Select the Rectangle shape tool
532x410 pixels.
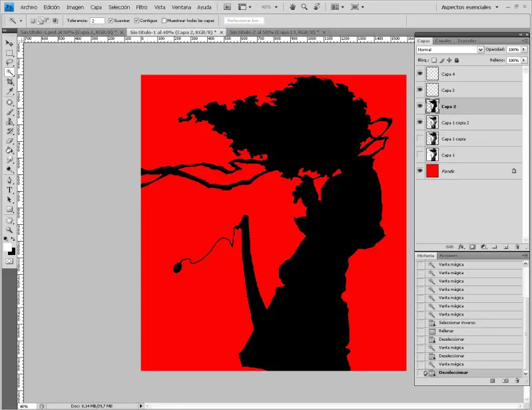click(x=9, y=209)
